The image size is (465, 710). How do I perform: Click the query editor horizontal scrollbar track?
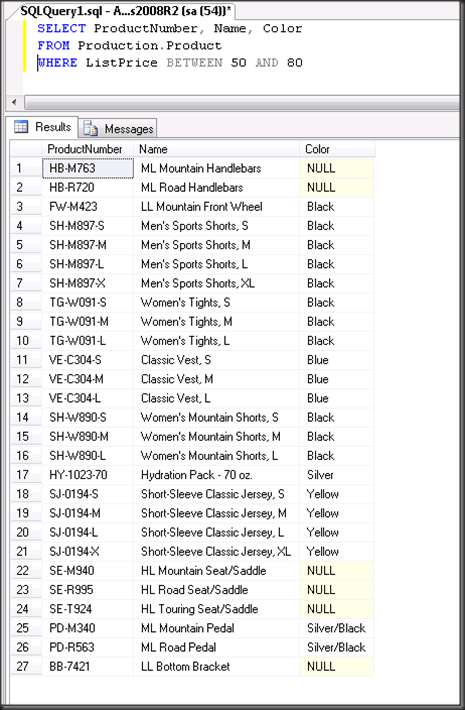242,102
